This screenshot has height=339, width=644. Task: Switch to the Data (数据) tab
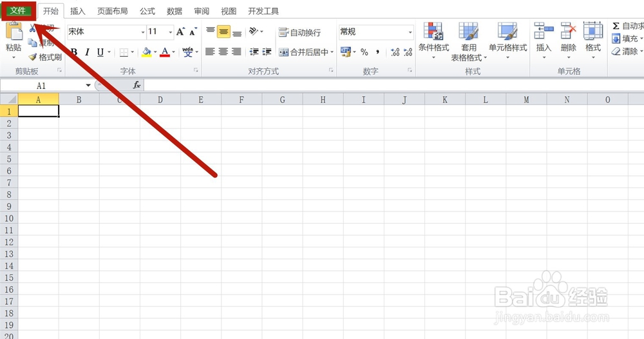175,11
